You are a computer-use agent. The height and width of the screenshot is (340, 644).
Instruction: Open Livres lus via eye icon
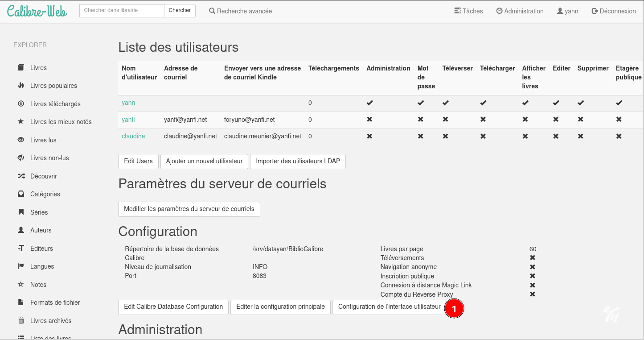(x=21, y=140)
